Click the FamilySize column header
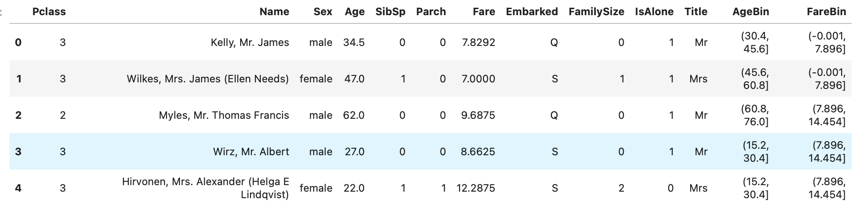Viewport: 868px width, 222px height. (x=596, y=12)
